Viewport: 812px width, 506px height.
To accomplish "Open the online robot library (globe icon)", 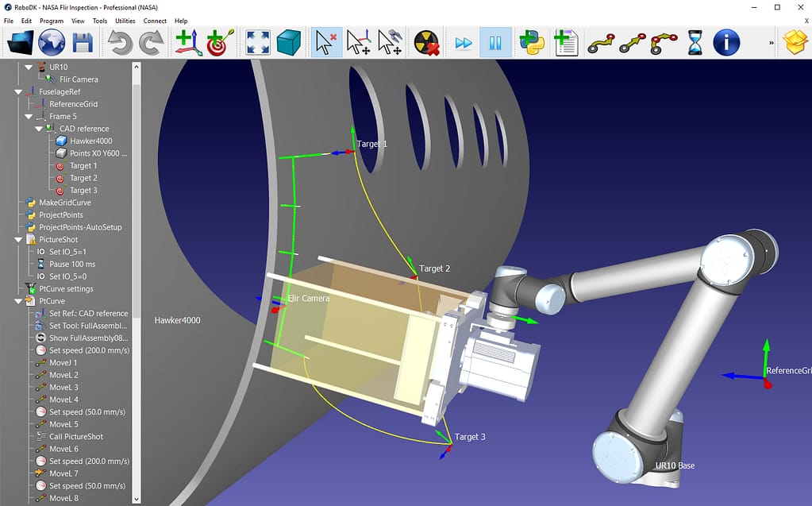I will [50, 43].
